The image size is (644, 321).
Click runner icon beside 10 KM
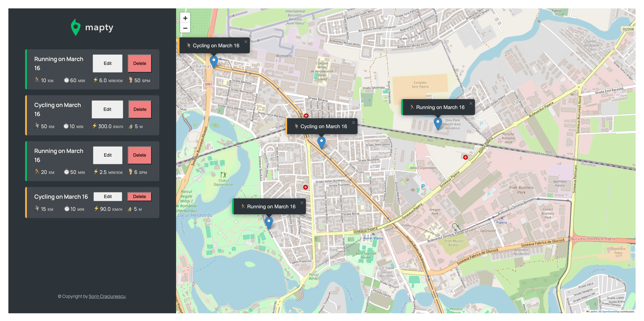37,80
